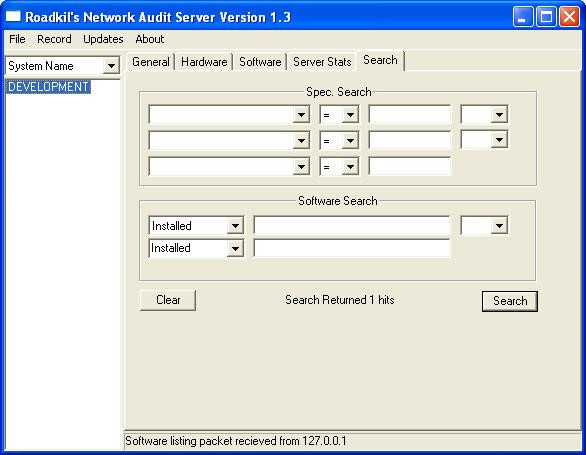Open second Spec. Search logic connector dropdown
Image resolution: width=586 pixels, height=455 pixels.
pyautogui.click(x=499, y=140)
